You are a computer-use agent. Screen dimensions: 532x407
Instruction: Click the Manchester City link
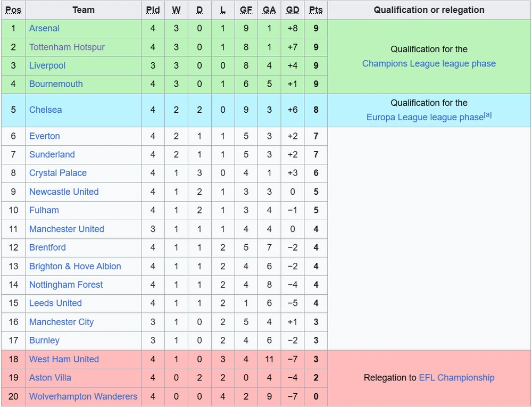tap(61, 322)
